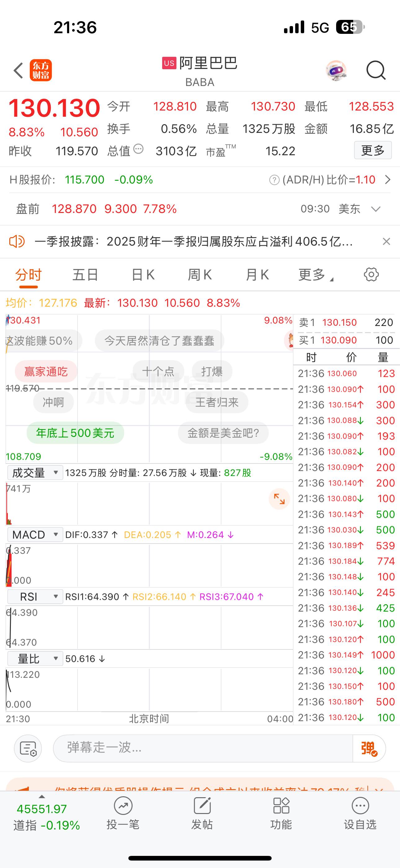Tap the 投一笔 icon

click(123, 806)
